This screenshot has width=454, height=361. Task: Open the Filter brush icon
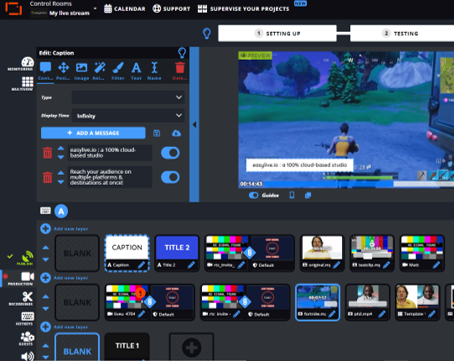(118, 68)
